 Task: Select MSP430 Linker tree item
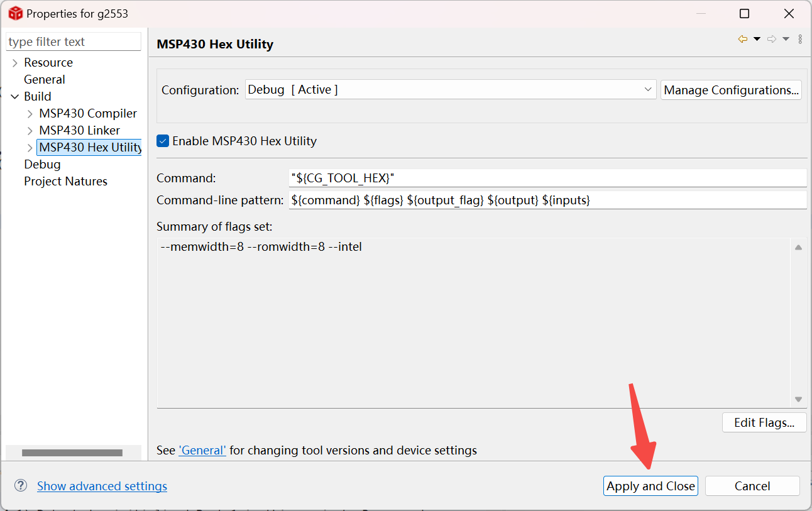pyautogui.click(x=80, y=130)
